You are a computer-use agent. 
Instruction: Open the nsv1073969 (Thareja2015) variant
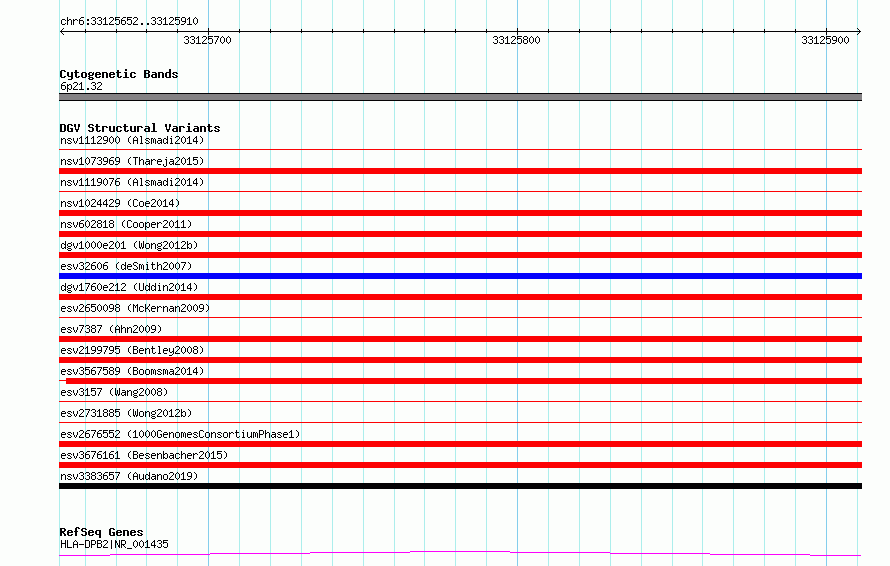point(132,161)
